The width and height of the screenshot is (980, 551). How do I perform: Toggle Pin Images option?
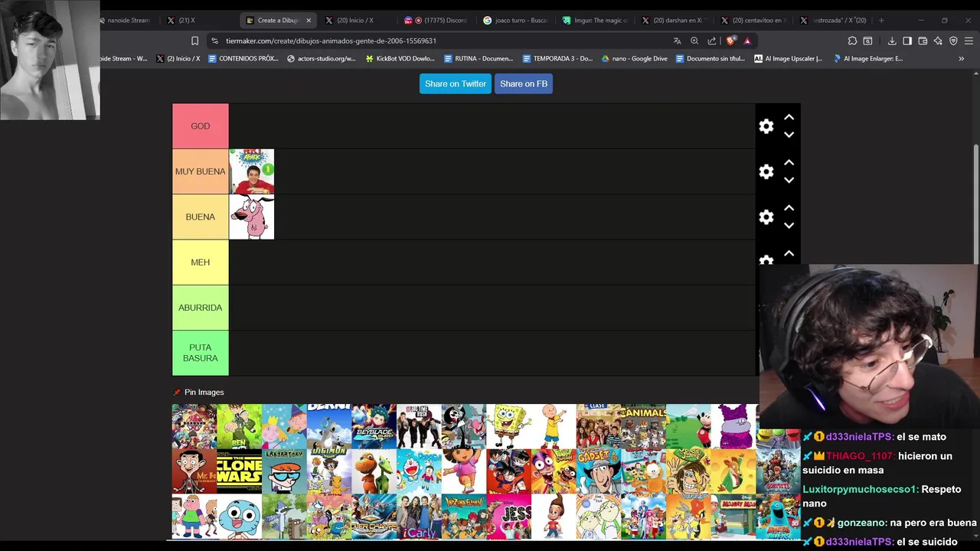[198, 392]
